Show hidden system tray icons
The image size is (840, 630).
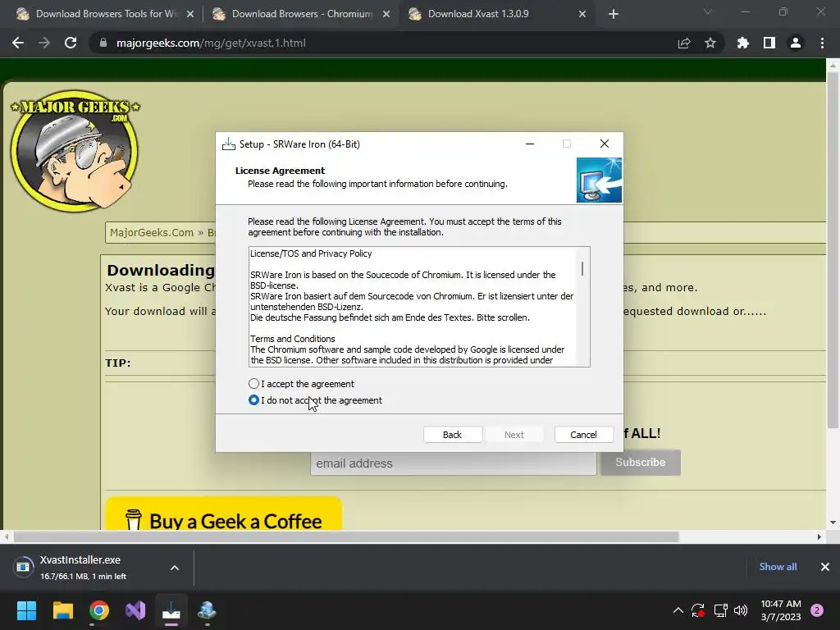[678, 610]
